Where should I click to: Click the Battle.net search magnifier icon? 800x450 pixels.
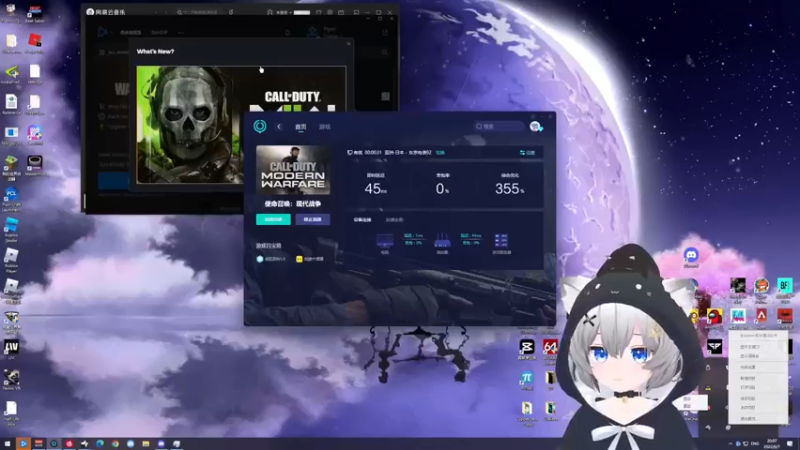pyautogui.click(x=384, y=52)
